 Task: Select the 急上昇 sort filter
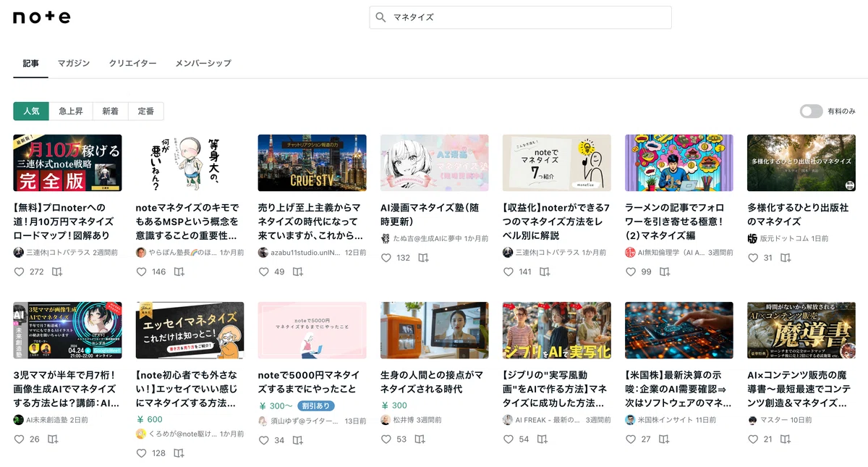[71, 111]
